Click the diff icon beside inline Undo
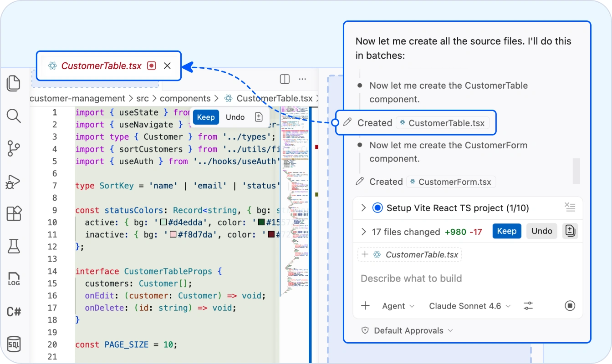 coord(259,117)
